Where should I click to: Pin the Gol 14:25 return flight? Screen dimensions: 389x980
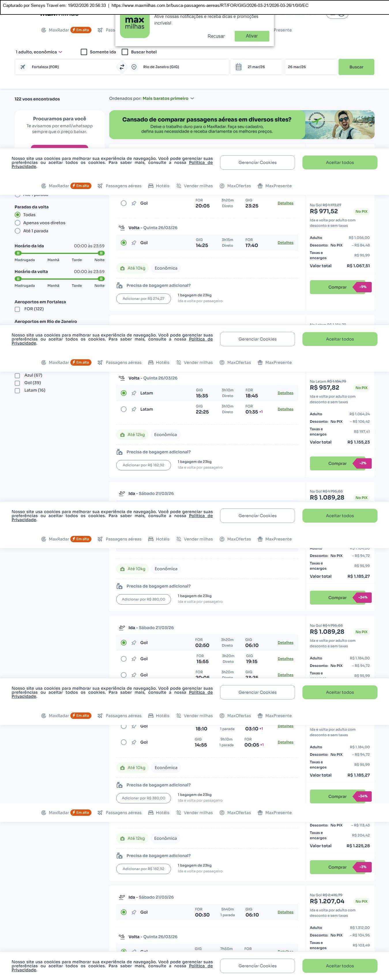tap(134, 243)
